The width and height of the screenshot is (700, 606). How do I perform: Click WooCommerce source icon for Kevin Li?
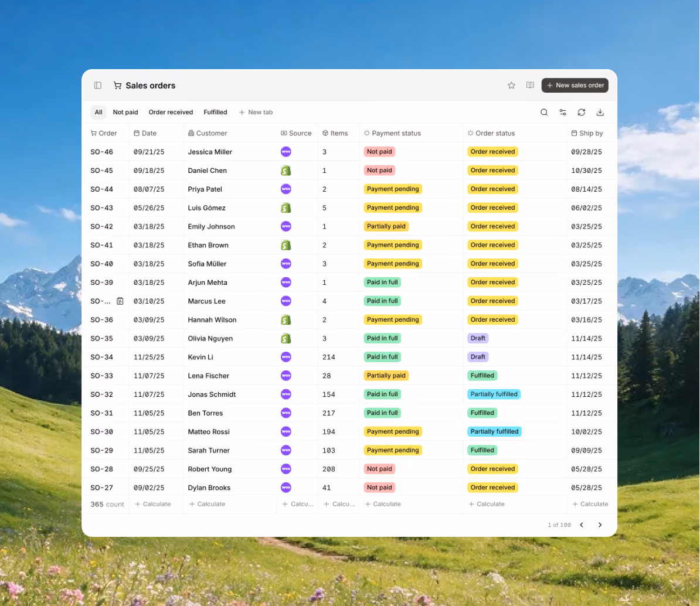[286, 357]
